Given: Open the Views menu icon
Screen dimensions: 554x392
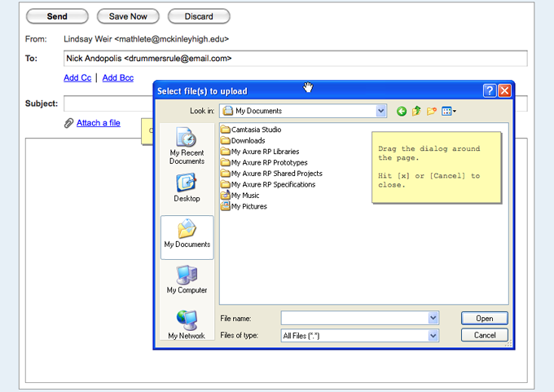Looking at the screenshot, I should [449, 112].
